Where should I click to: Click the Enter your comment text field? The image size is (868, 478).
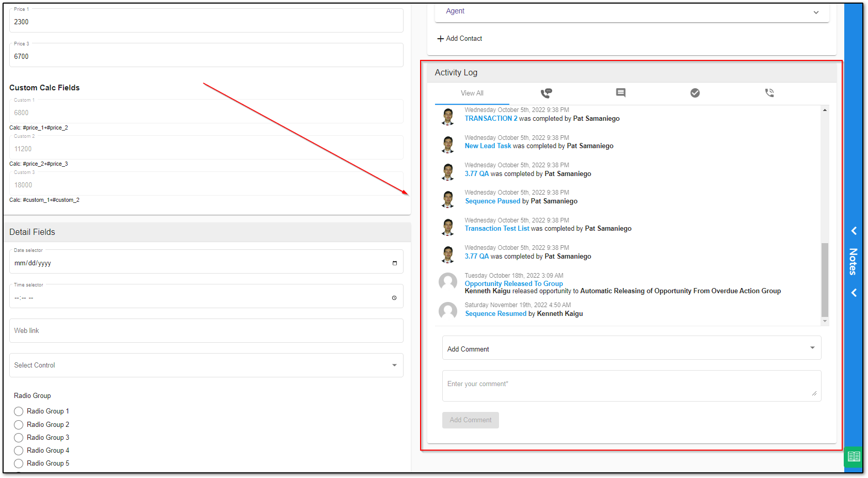pyautogui.click(x=631, y=386)
